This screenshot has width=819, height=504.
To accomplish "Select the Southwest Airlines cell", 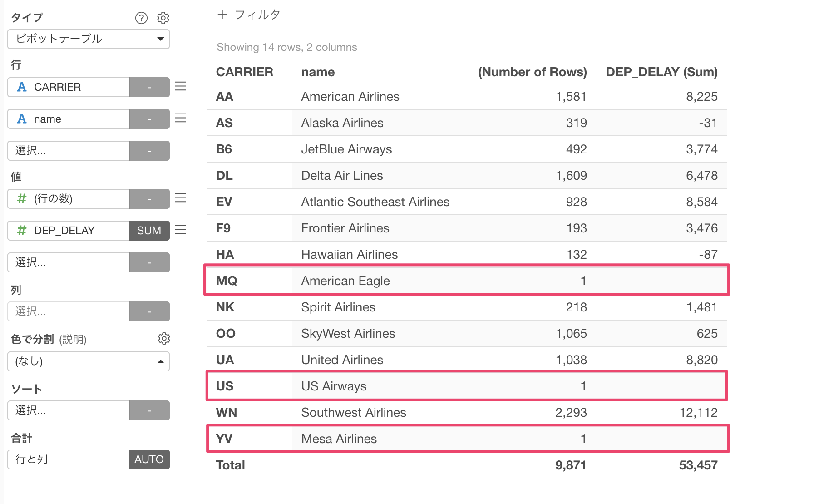I will pos(354,413).
